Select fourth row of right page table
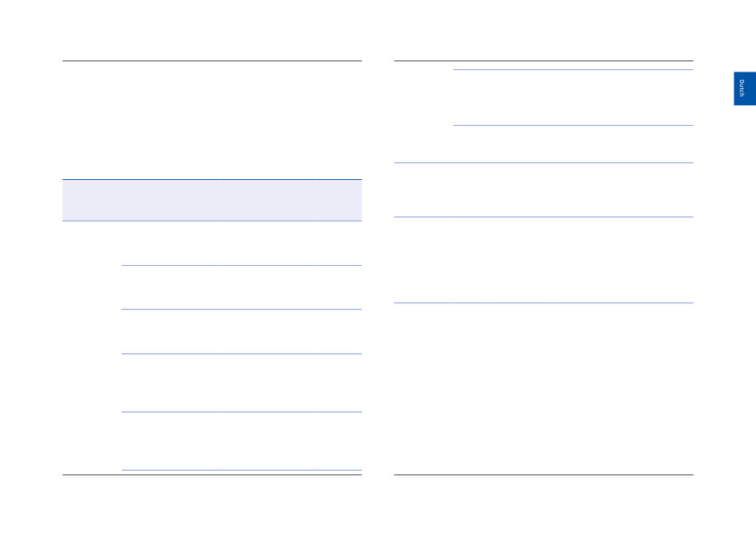 544,260
